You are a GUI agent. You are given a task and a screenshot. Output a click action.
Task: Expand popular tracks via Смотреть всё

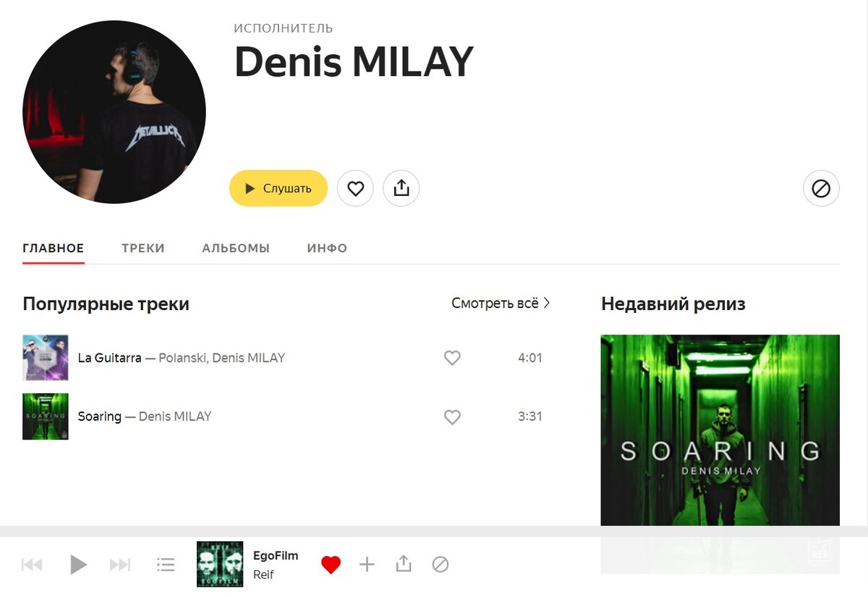(x=501, y=303)
